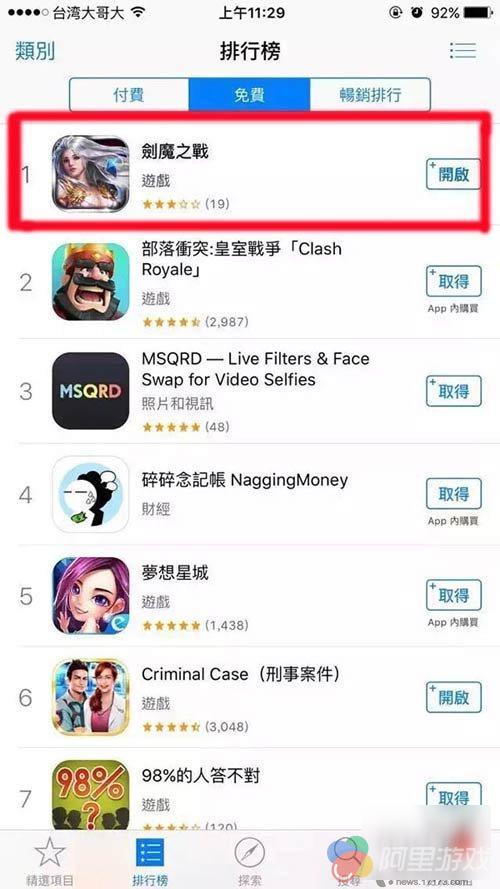Screen dimensions: 500x889
Task: Open the list view icon at top right
Action: [x=462, y=50]
